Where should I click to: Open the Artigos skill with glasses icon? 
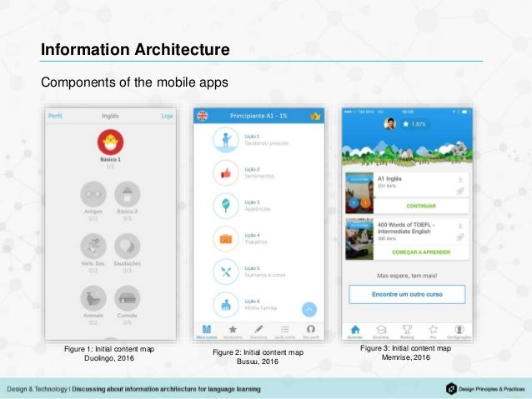click(x=93, y=194)
